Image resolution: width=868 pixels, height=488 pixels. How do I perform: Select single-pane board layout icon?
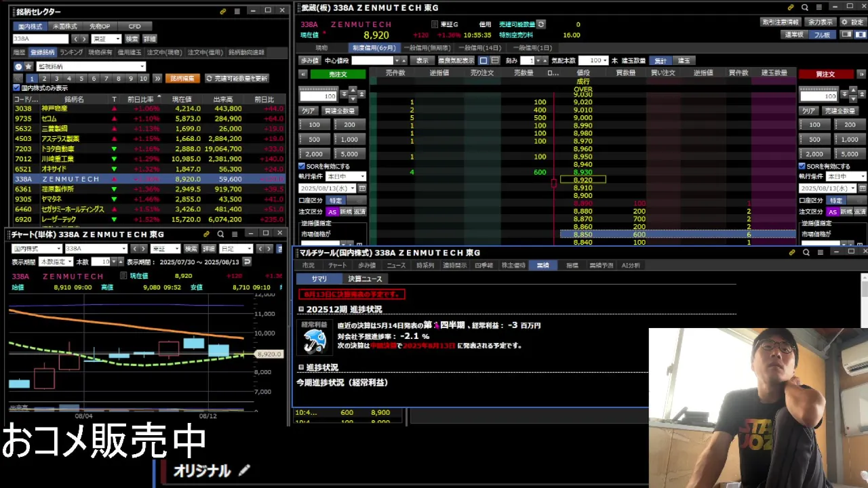484,60
